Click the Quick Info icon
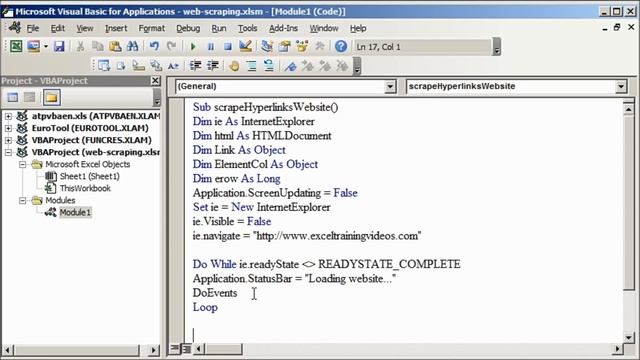The image size is (640, 360). 138,65
